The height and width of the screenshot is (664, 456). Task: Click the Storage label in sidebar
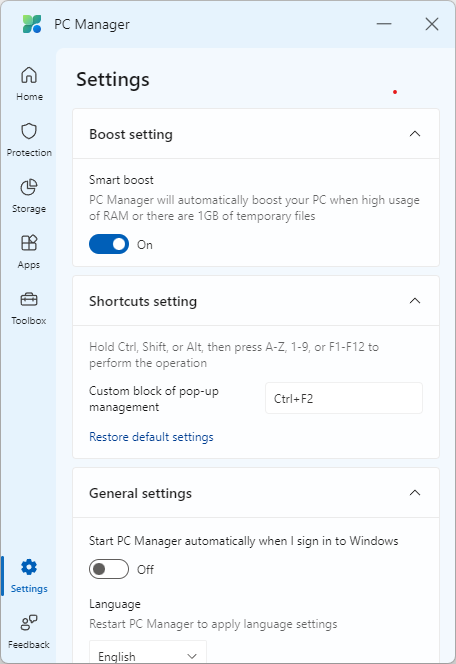point(29,209)
